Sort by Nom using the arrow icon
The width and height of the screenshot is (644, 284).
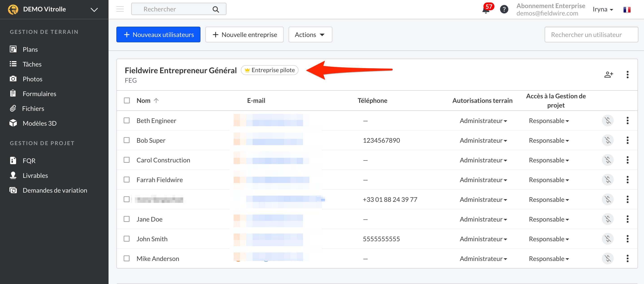[x=156, y=100]
